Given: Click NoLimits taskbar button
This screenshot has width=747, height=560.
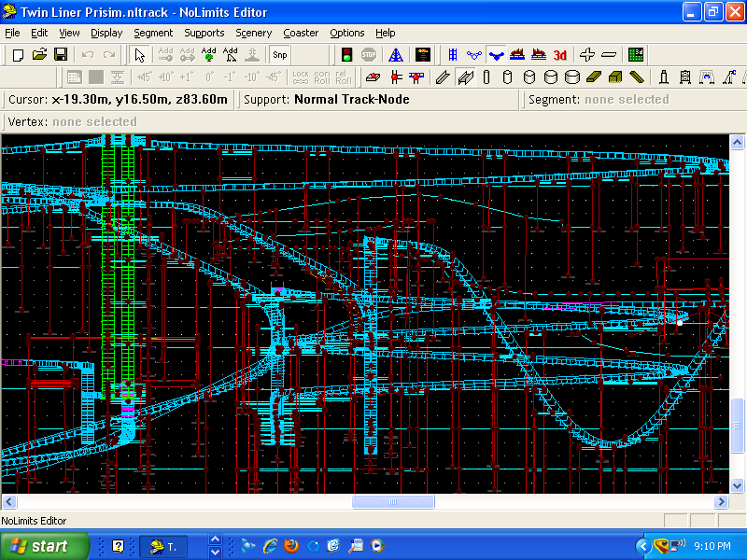Looking at the screenshot, I should click(163, 546).
